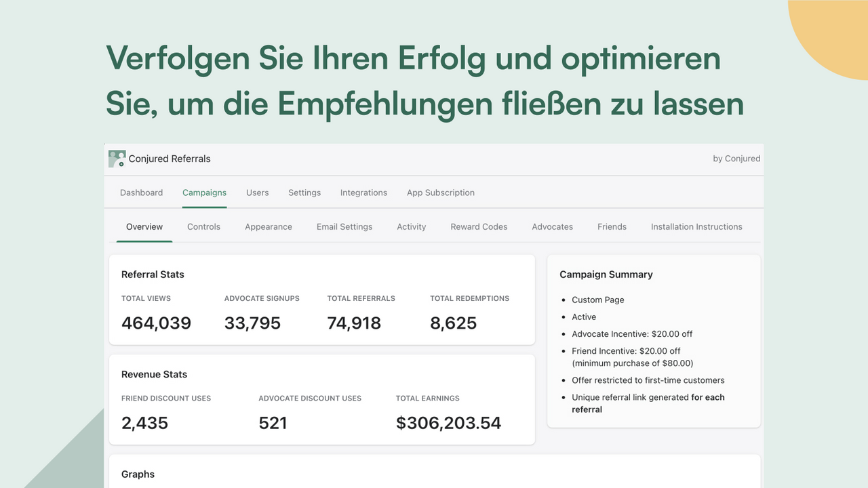This screenshot has width=868, height=488.
Task: Click the TOTAL REFERRALS label
Action: point(361,298)
